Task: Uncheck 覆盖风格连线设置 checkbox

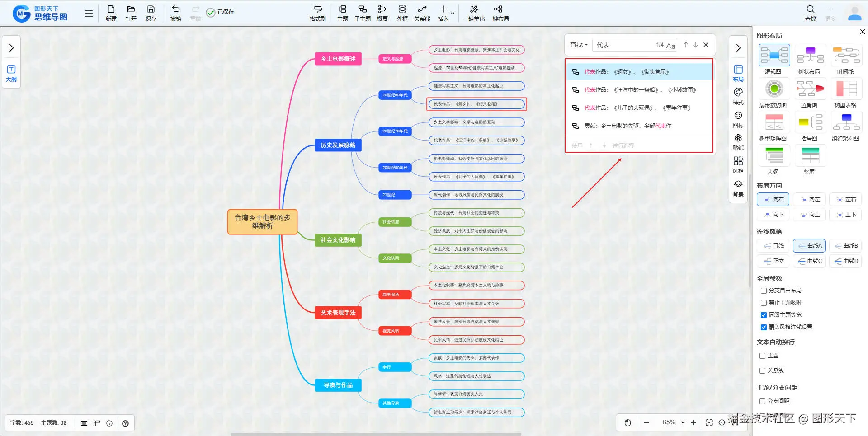Action: click(764, 327)
